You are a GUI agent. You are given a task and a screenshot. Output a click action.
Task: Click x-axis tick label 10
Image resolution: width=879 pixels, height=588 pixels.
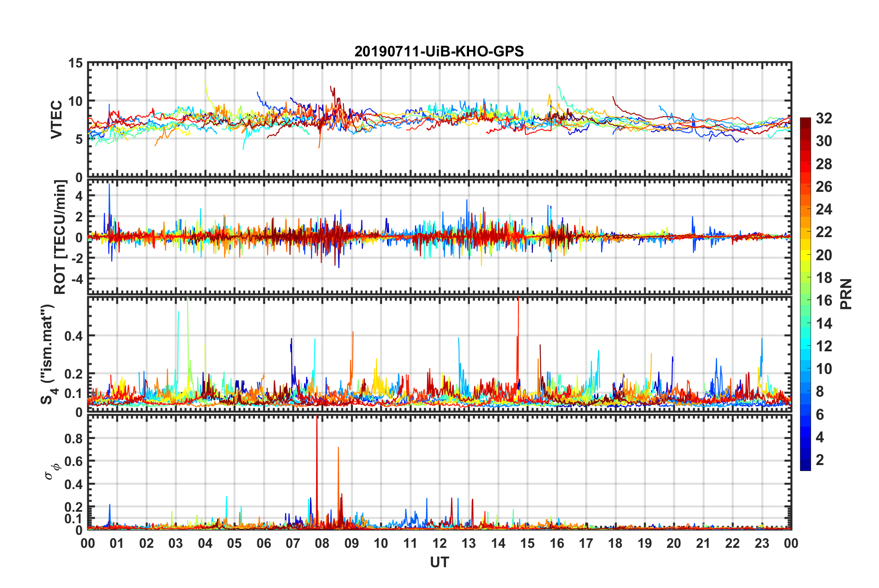(381, 543)
